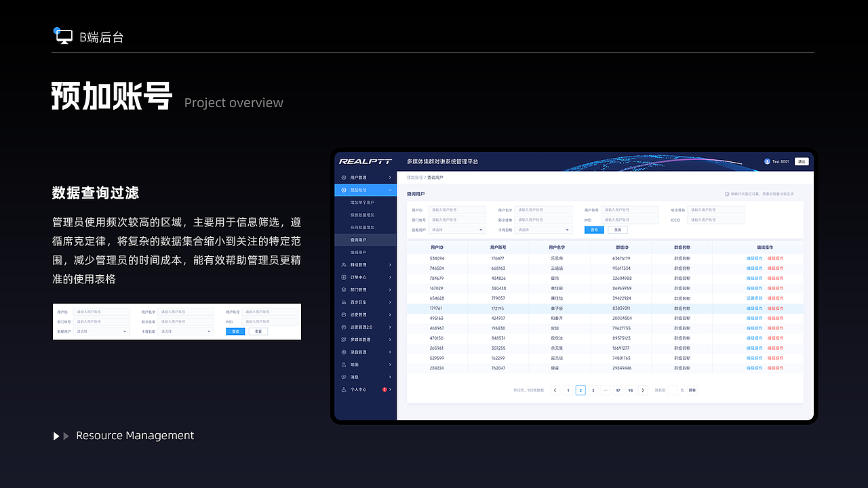Click the 部门管理 sidebar icon
The width and height of the screenshot is (868, 488).
(344, 290)
